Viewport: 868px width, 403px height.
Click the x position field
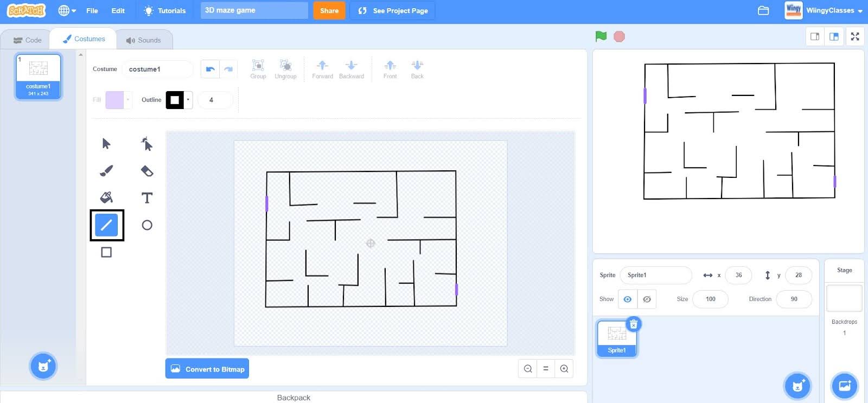tap(738, 275)
